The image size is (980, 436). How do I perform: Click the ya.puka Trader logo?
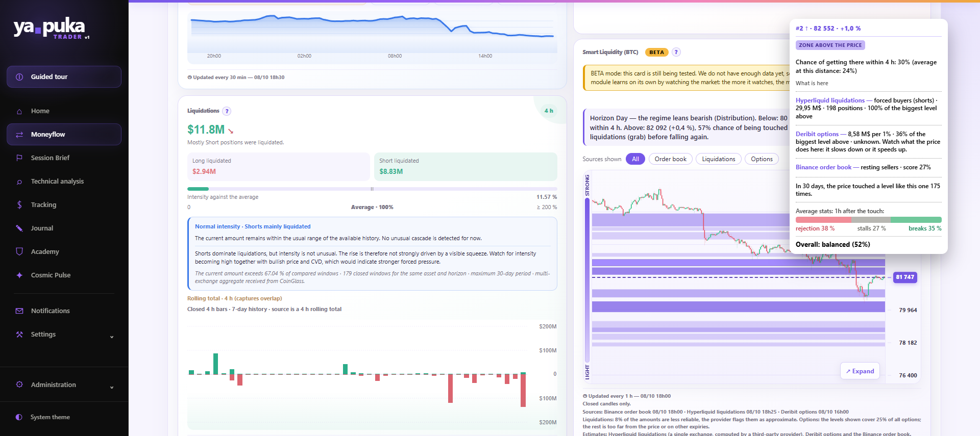(52, 29)
